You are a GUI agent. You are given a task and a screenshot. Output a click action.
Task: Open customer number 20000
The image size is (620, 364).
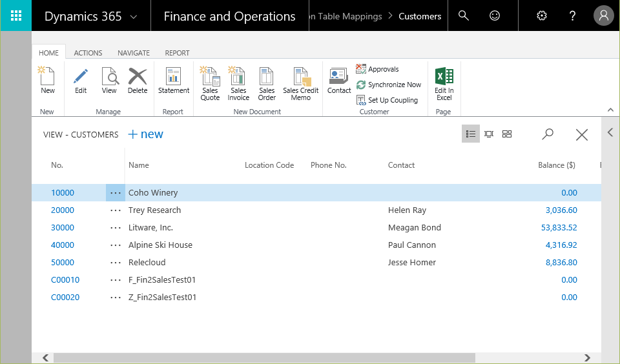[63, 210]
